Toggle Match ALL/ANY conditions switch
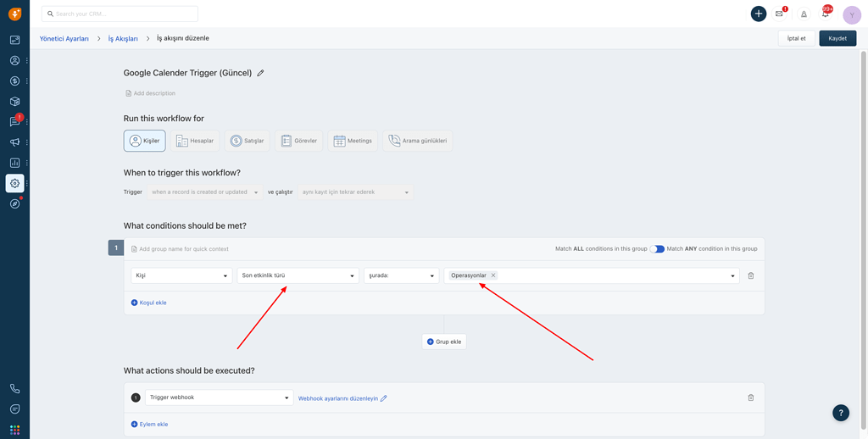 click(x=657, y=249)
